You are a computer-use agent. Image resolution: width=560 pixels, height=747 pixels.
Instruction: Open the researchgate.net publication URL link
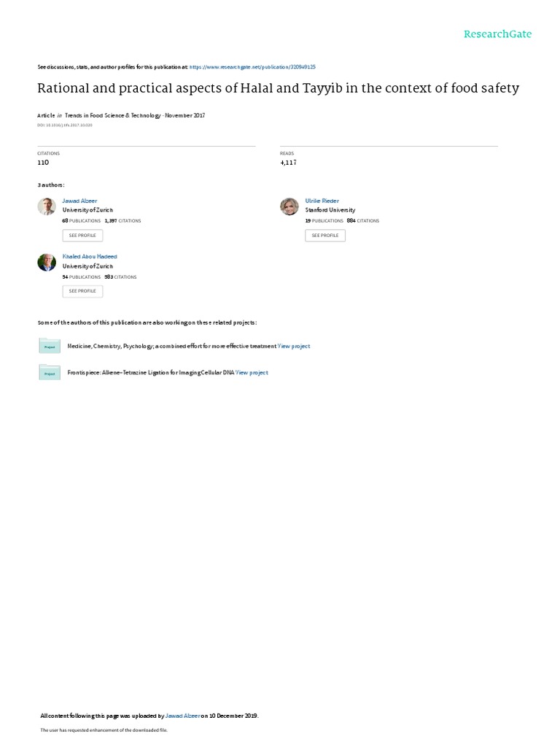pyautogui.click(x=252, y=67)
